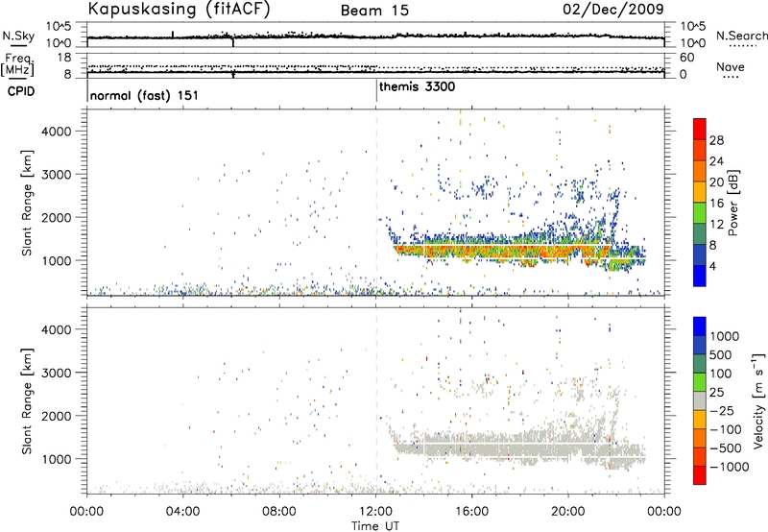Click the '16:00' time tick label

pyautogui.click(x=471, y=512)
